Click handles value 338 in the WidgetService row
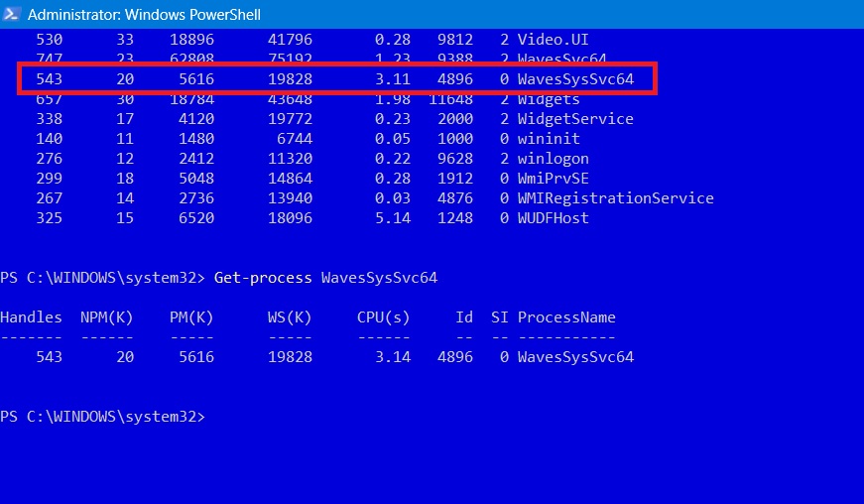Screen dimensions: 864x504 [x=49, y=119]
